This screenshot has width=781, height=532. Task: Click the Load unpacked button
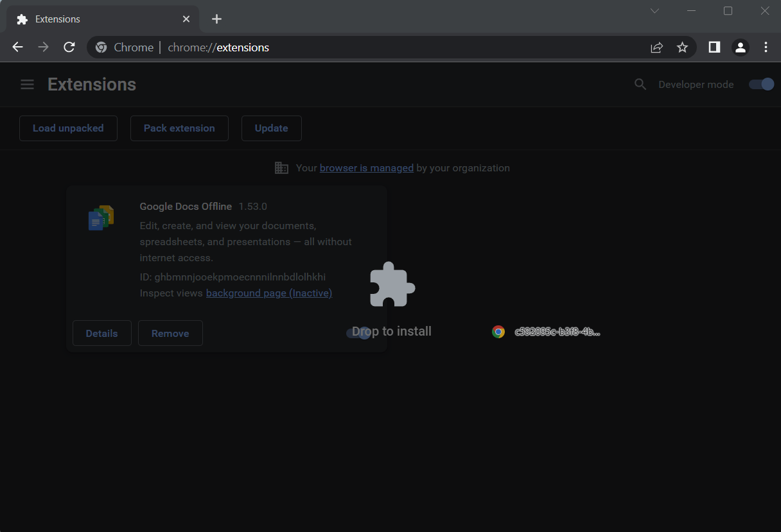click(x=68, y=128)
